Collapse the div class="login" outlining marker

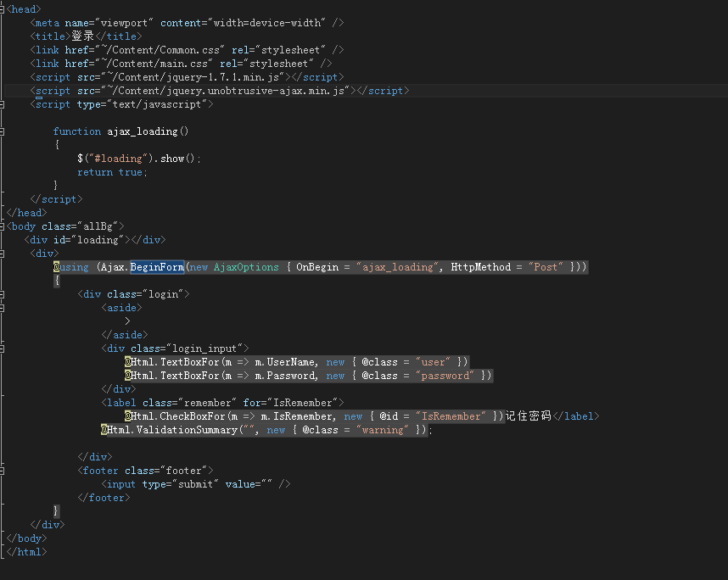[x=2, y=294]
